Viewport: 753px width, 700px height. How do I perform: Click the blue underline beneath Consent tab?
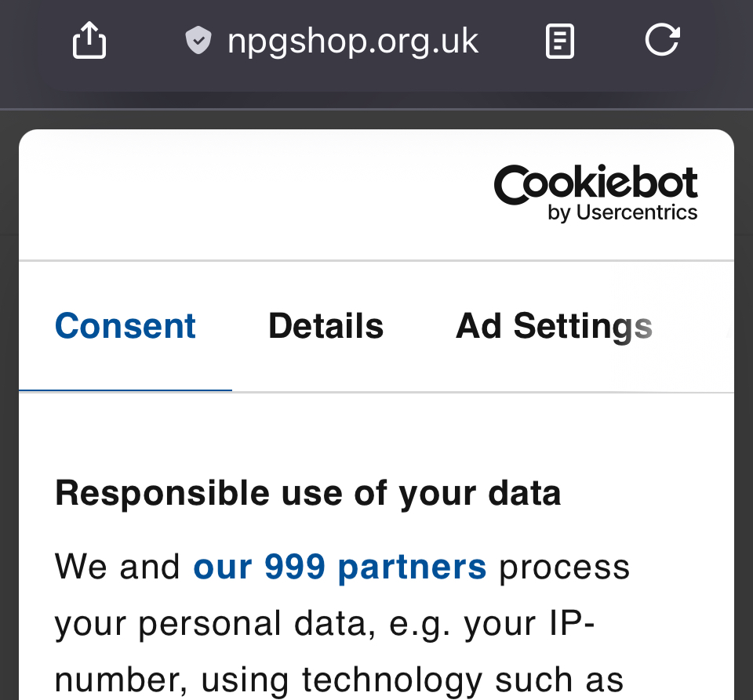[x=125, y=390]
